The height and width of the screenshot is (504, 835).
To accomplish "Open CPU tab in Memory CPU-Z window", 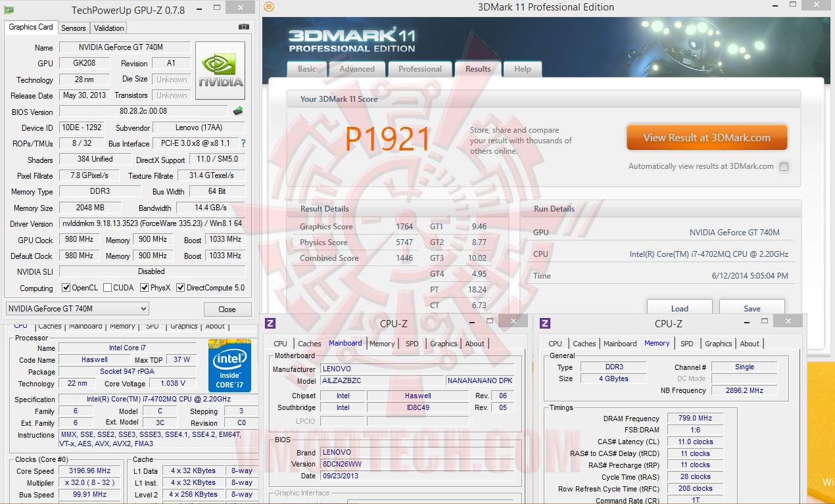I will 556,344.
